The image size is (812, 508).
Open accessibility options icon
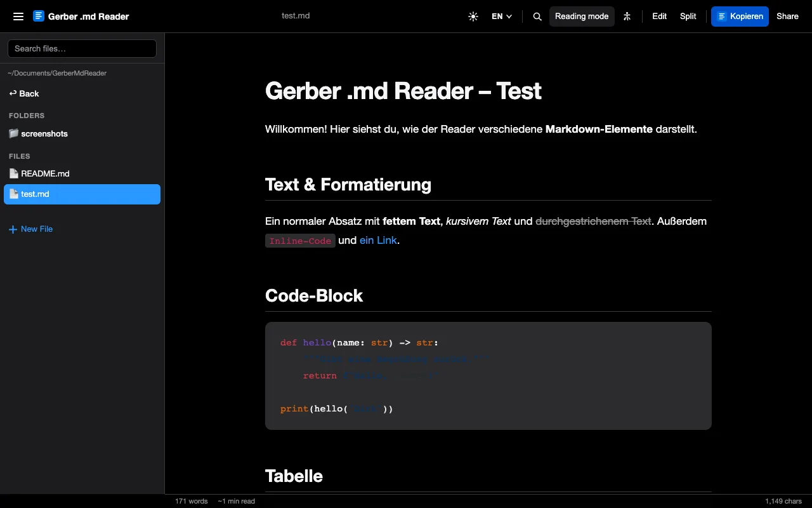click(627, 17)
